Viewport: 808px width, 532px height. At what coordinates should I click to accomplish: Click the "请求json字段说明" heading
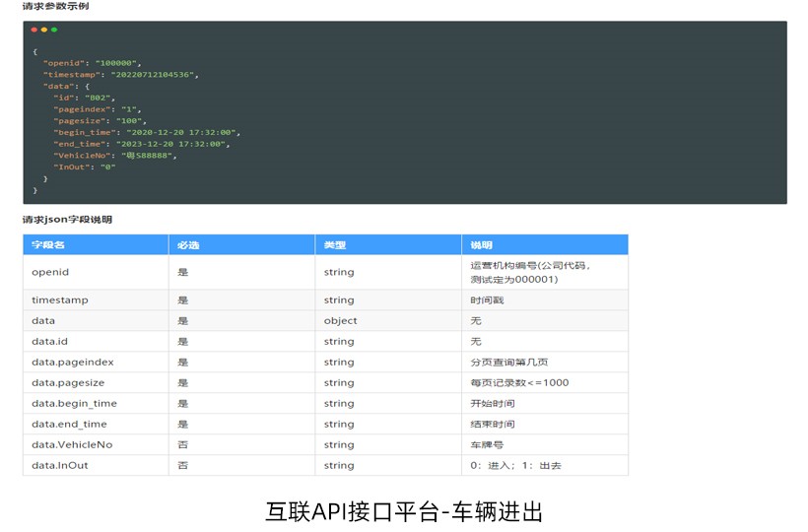[68, 219]
